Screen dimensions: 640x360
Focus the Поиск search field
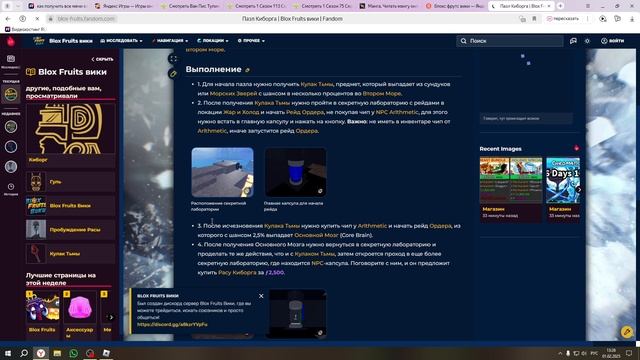[x=510, y=41]
